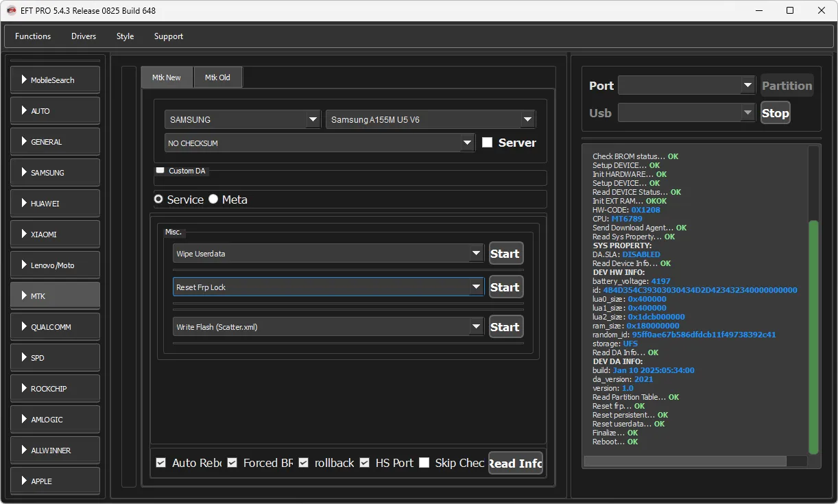
Task: Click the arrow icon beside ROCKCHIP
Action: click(x=24, y=389)
